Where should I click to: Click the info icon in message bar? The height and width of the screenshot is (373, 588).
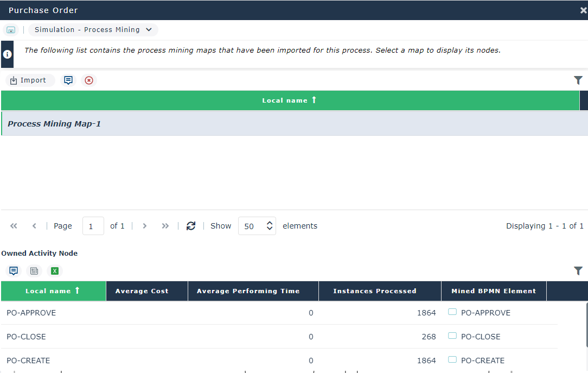8,54
